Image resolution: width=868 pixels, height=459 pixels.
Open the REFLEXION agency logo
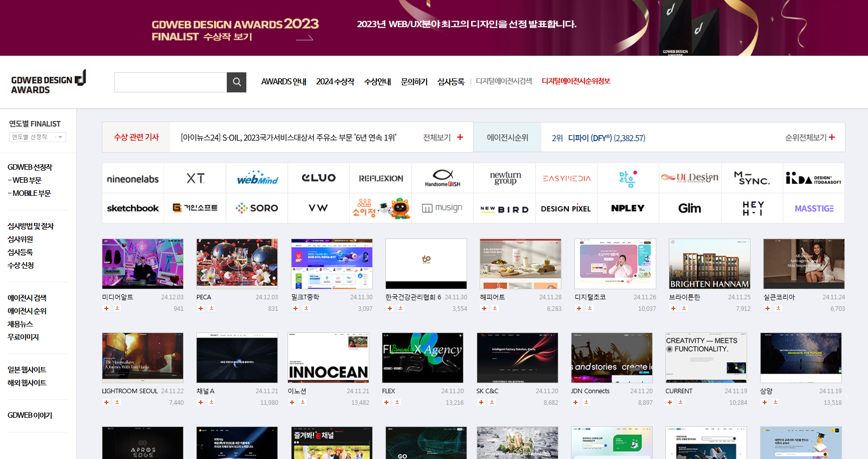click(x=381, y=179)
